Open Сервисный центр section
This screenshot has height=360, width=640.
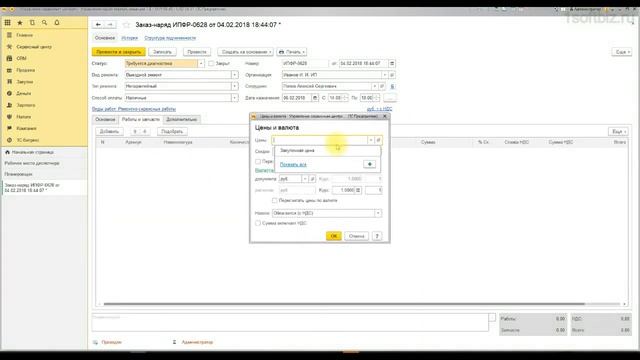34,47
